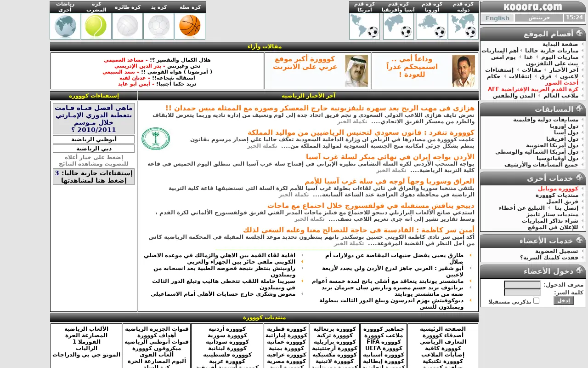The height and width of the screenshot is (368, 588).
Task: Open 'كووورة FIFA' forum link
Action: pos(384,342)
